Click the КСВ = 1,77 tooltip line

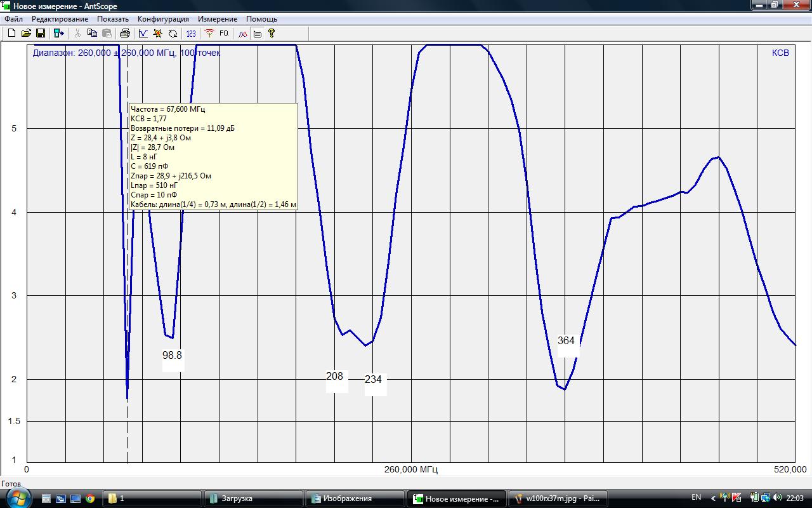pos(148,119)
